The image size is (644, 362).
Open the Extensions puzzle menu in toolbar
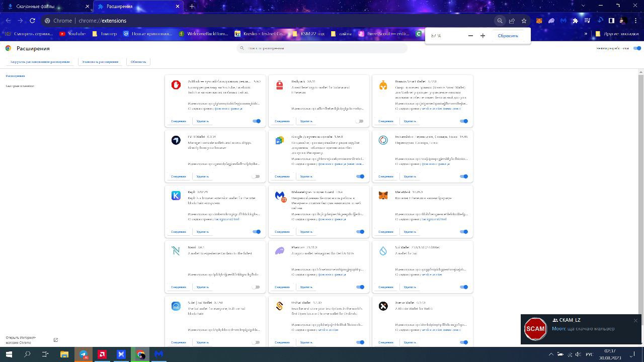(575, 21)
